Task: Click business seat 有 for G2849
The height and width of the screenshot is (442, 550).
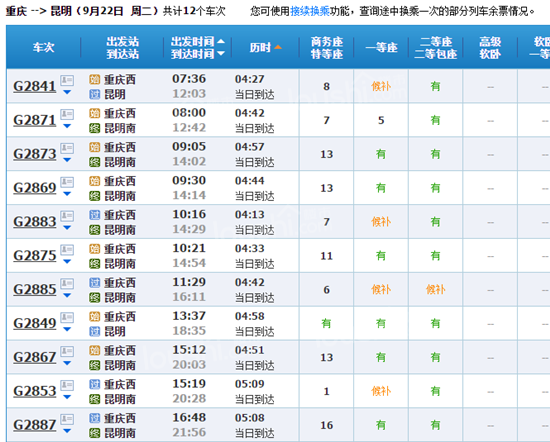Action: (326, 323)
